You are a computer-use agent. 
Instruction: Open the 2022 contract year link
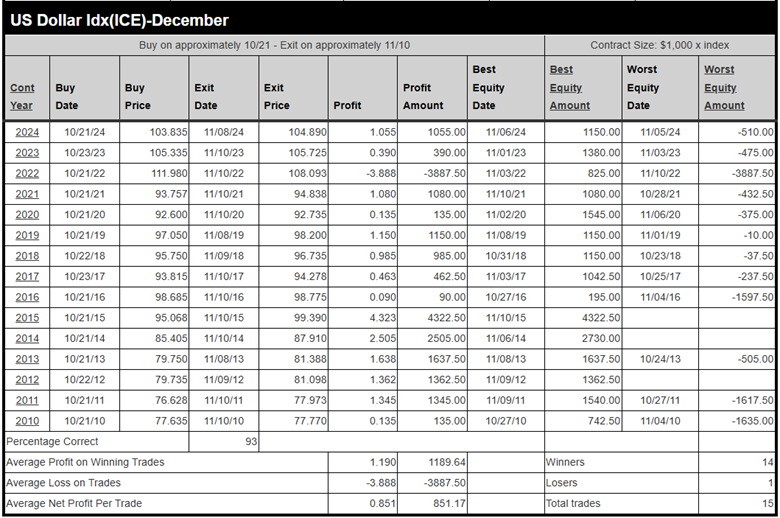pyautogui.click(x=27, y=174)
